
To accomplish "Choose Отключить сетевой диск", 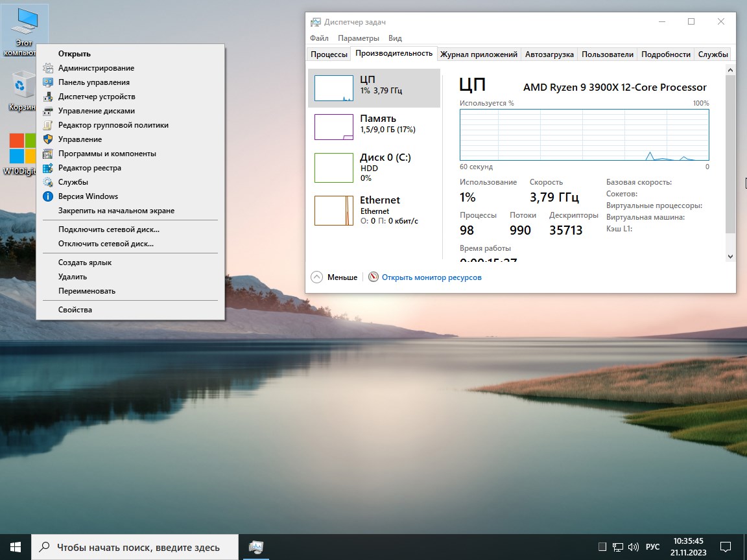I will (x=130, y=244).
